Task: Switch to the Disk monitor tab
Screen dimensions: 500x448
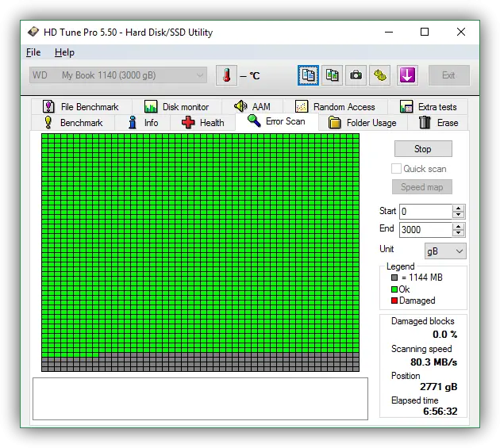Action: click(x=177, y=106)
